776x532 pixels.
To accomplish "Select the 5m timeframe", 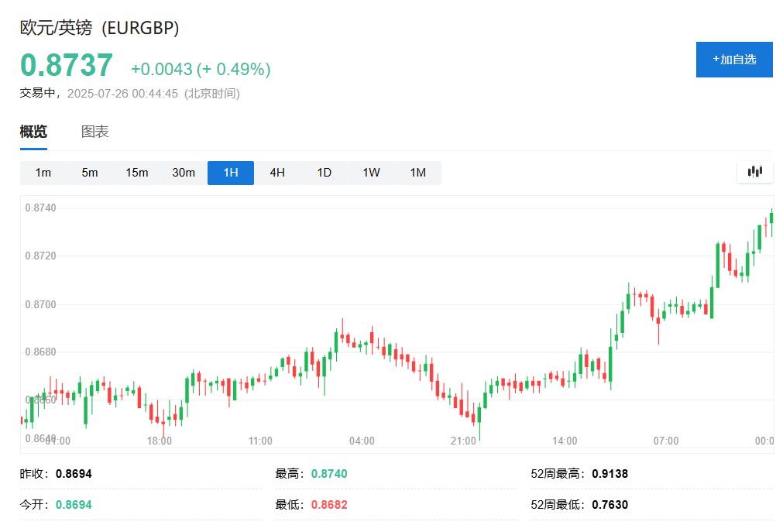I will click(x=90, y=173).
